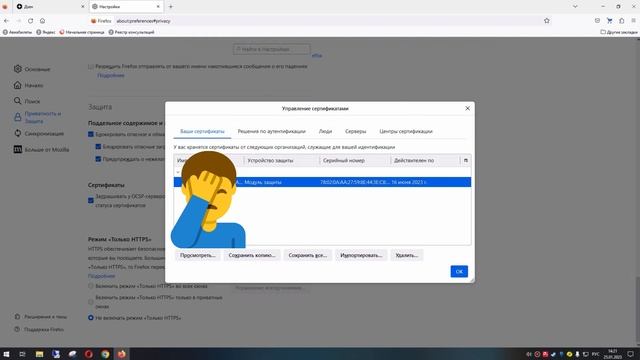
Task: Reload the current page
Action: (x=31, y=21)
